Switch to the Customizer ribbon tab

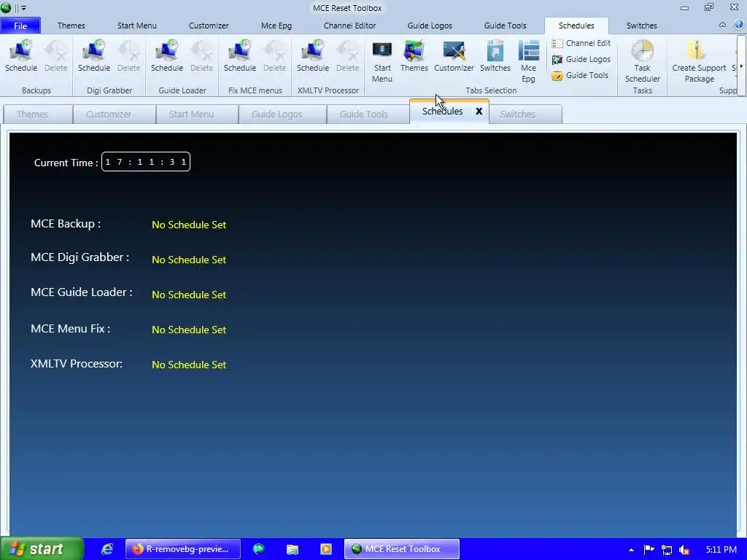click(209, 26)
